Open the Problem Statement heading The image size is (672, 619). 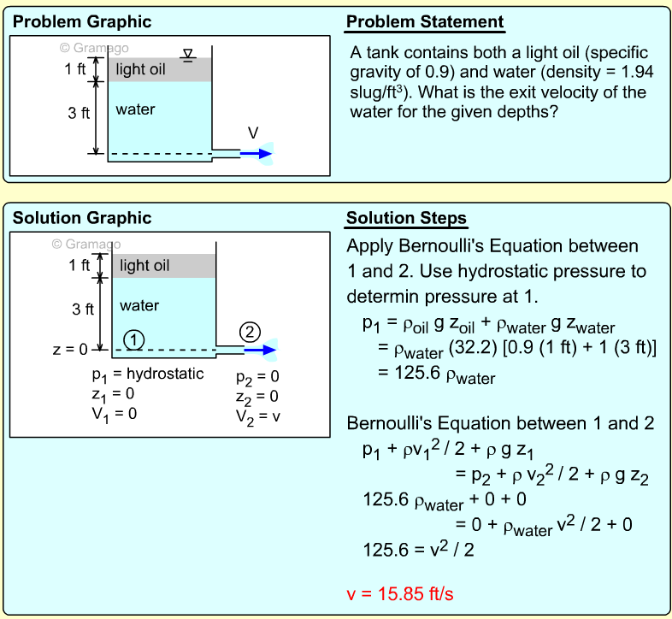pyautogui.click(x=425, y=22)
